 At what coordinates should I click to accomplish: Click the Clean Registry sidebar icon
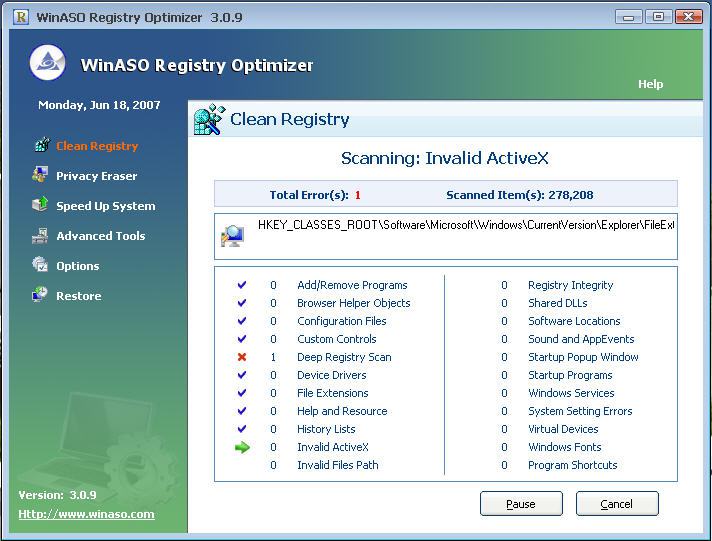(41, 146)
